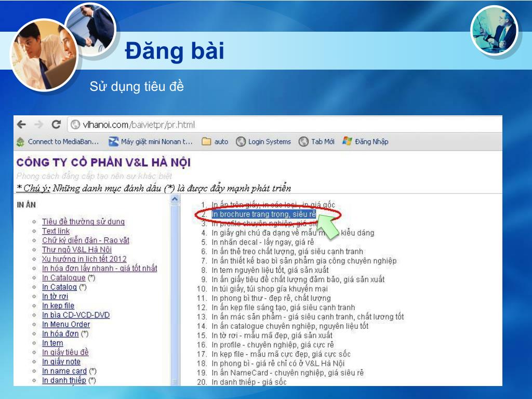Click title 'In ấn trên giấy, in các loại'
This screenshot has width=532, height=399.
click(273, 205)
